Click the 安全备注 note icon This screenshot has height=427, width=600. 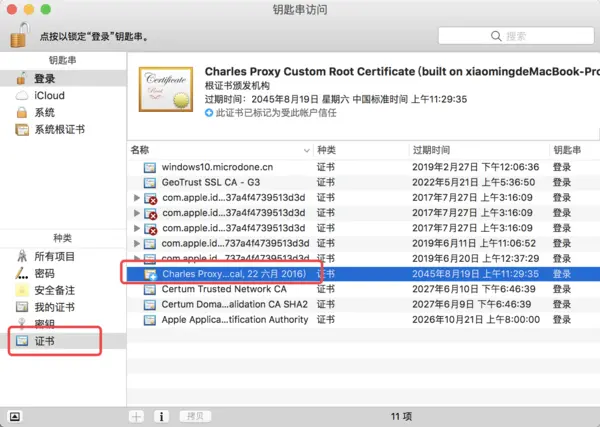click(x=22, y=290)
